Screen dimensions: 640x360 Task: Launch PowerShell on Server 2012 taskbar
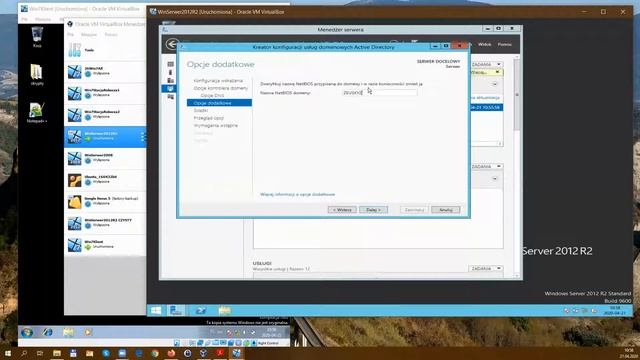pyautogui.click(x=200, y=311)
